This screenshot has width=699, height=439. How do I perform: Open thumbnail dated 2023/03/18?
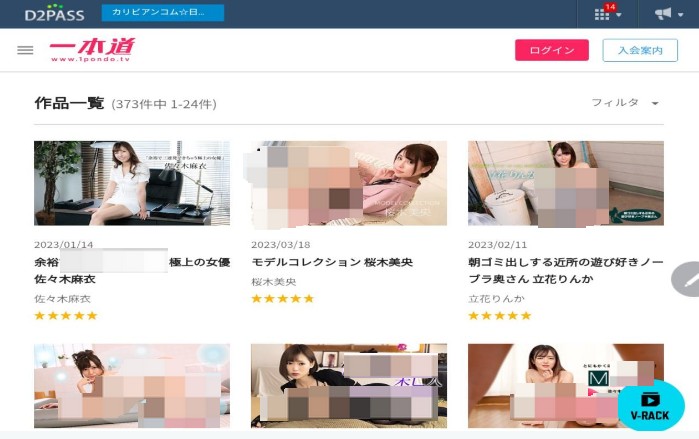click(349, 183)
